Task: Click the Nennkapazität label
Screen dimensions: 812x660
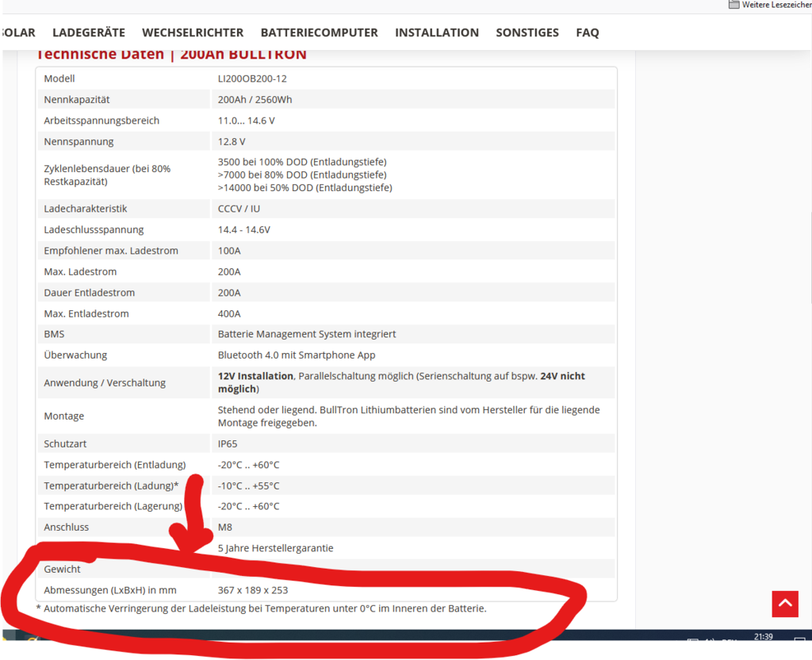Action: point(77,99)
